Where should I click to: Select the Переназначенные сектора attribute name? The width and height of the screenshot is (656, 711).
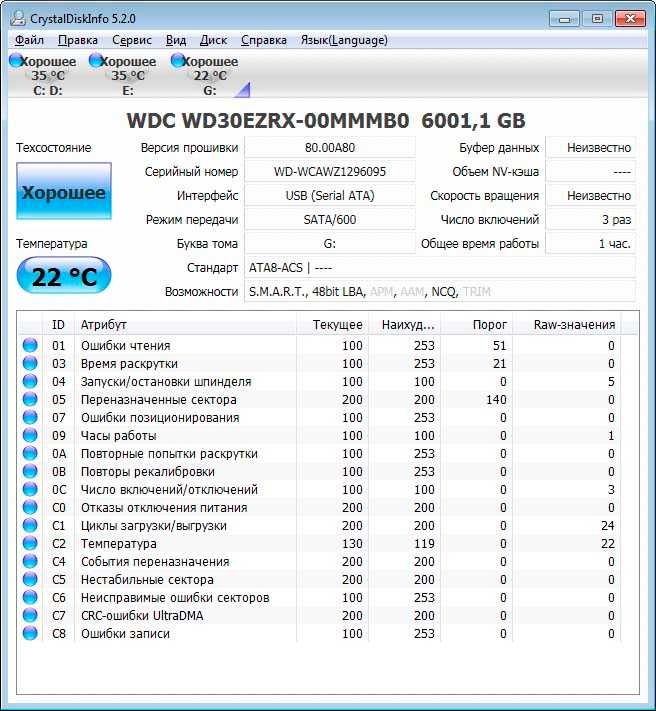(x=159, y=399)
